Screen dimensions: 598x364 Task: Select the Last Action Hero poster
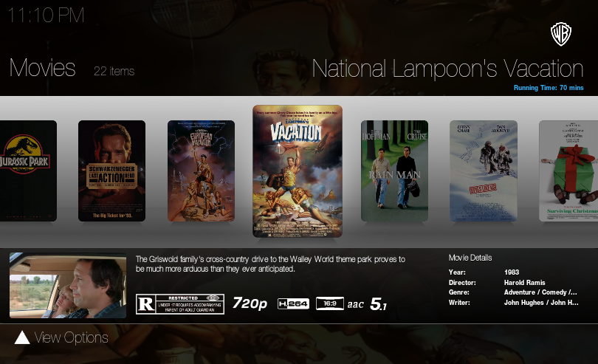tap(111, 171)
